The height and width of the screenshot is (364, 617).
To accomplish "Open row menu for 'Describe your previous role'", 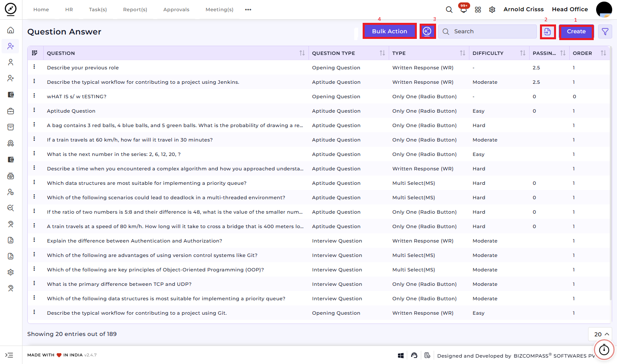I will [34, 67].
